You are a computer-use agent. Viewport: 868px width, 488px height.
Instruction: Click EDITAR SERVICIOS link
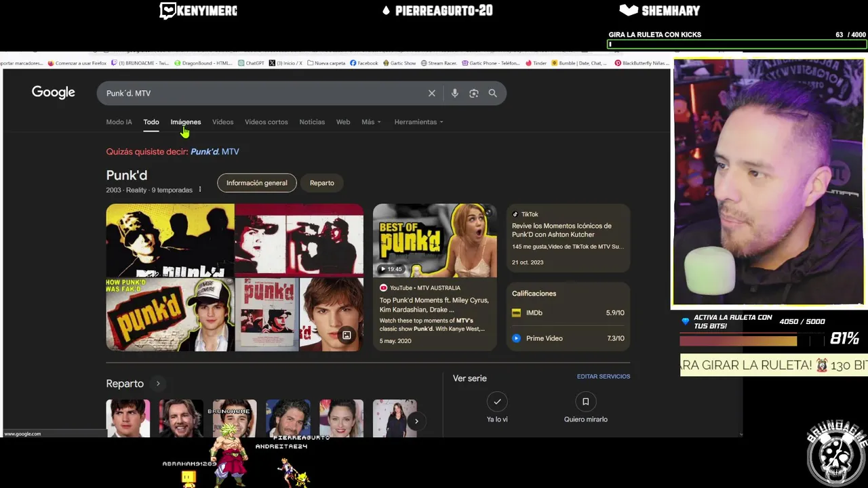coord(604,376)
